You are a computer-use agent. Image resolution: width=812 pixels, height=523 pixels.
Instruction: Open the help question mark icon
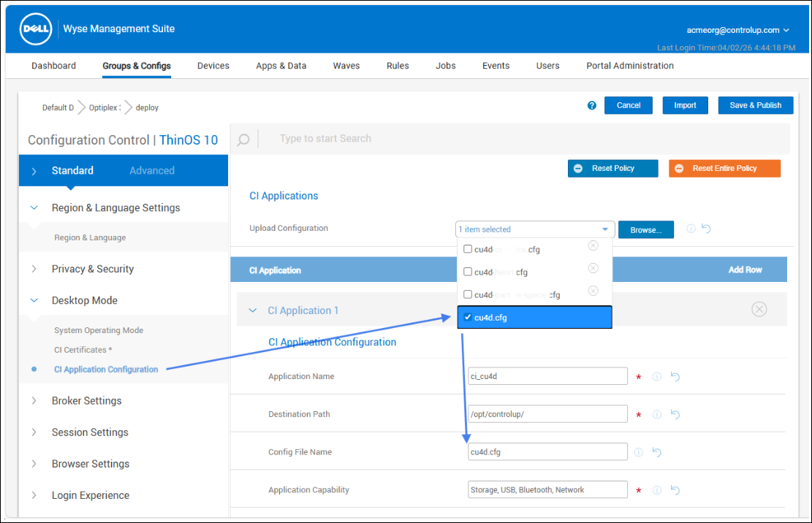[x=592, y=105]
